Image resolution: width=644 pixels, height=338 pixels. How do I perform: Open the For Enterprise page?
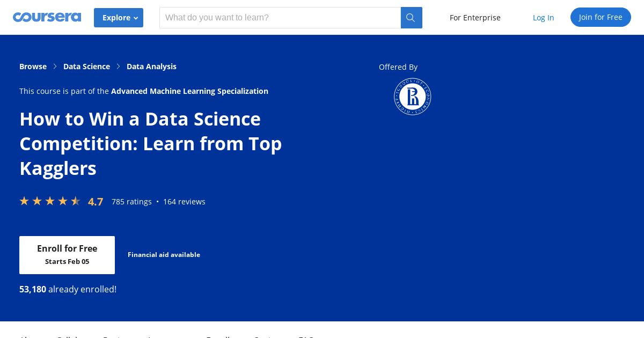475,18
